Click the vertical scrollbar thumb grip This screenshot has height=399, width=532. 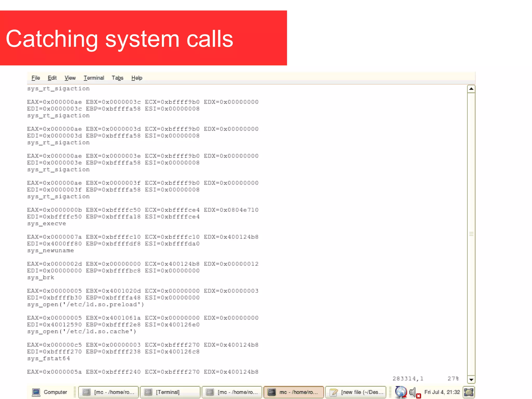pos(471,234)
